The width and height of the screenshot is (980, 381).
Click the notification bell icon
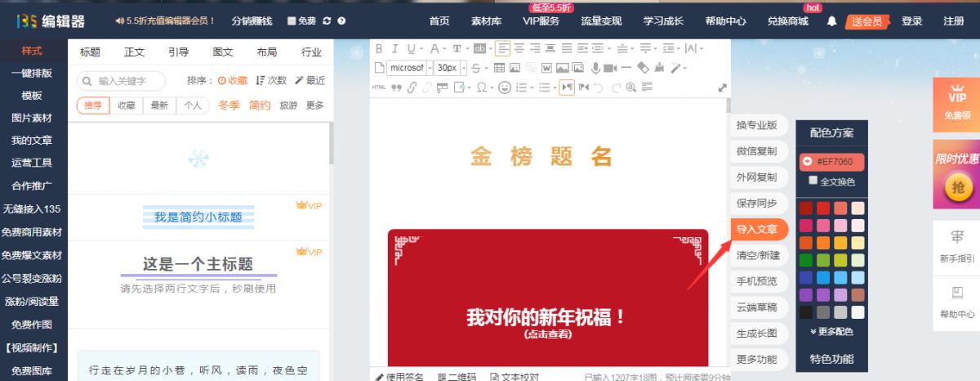[x=831, y=21]
